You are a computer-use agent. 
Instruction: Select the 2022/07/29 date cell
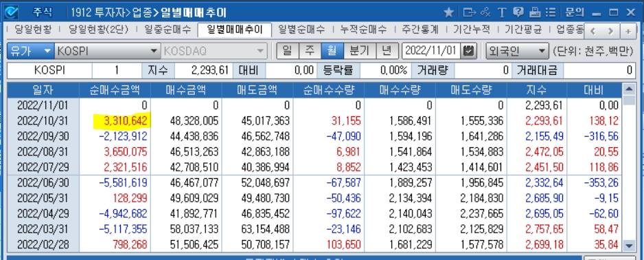43,167
